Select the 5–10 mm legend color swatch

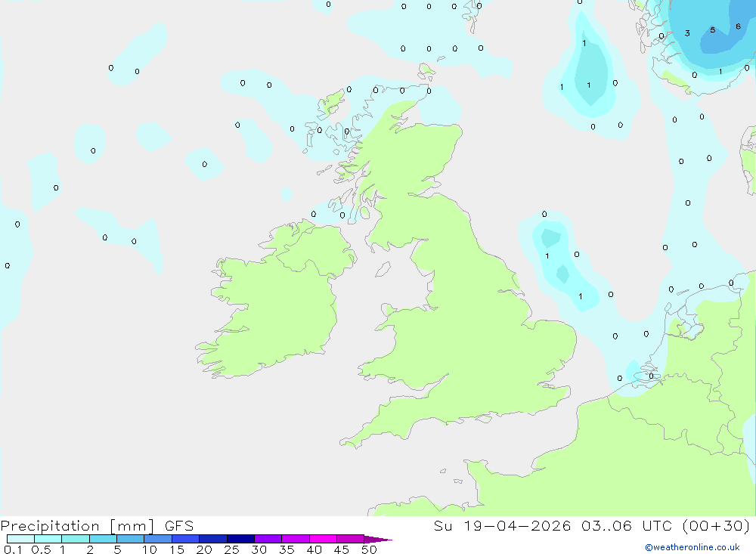click(x=131, y=539)
